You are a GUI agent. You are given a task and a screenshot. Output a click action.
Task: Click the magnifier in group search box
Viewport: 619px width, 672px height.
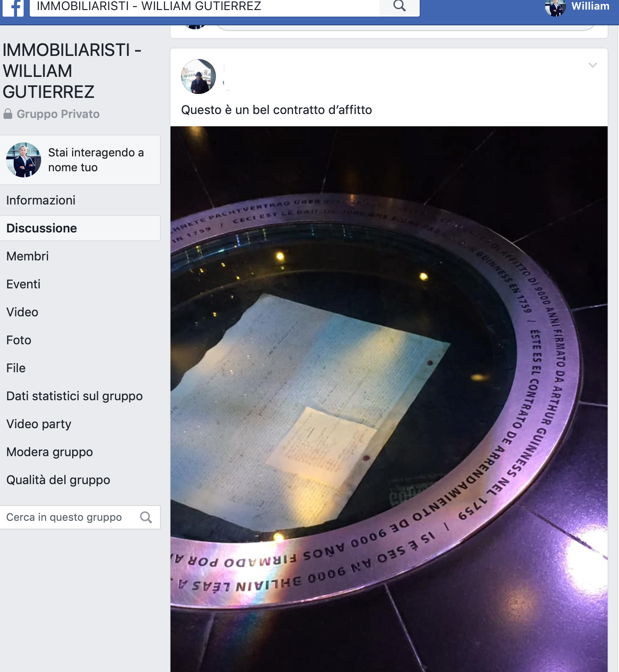(x=146, y=517)
